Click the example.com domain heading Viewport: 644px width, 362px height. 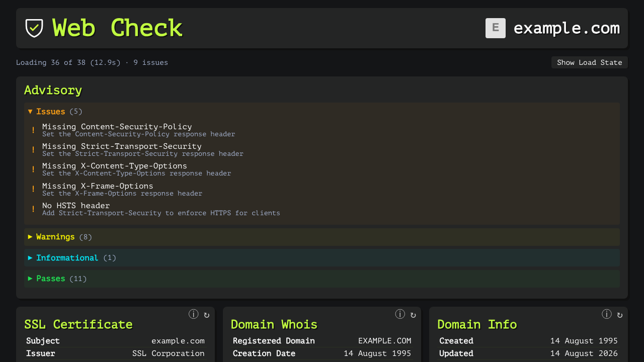click(x=567, y=28)
